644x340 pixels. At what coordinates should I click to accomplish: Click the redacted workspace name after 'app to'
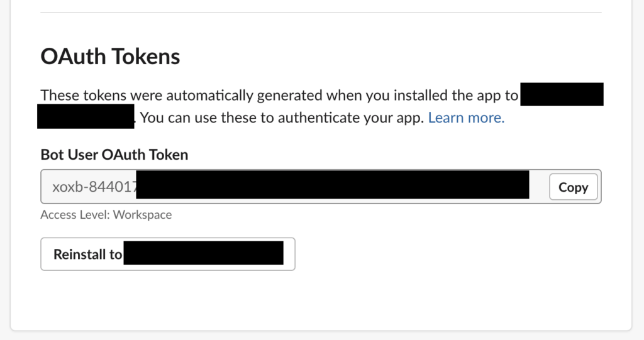click(x=562, y=94)
